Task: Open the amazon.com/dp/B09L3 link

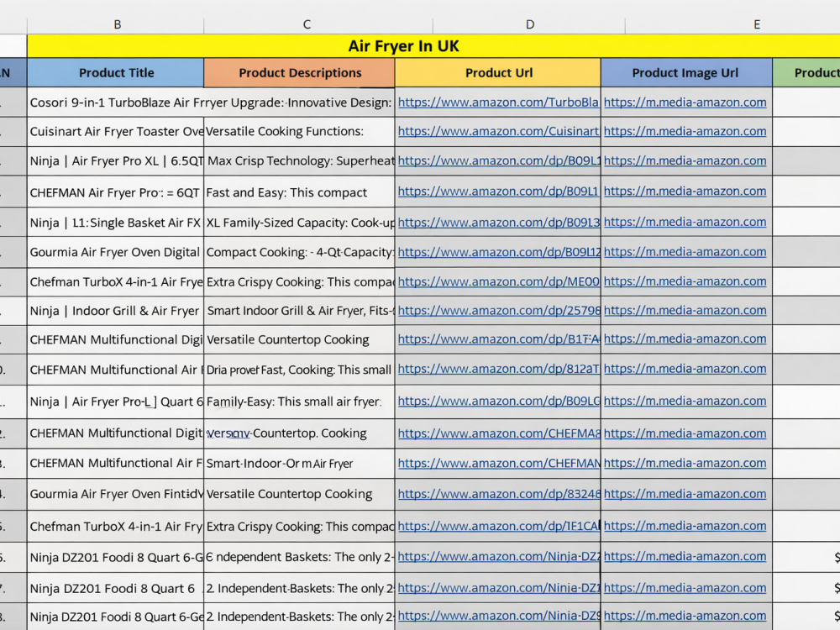Action: click(x=499, y=222)
